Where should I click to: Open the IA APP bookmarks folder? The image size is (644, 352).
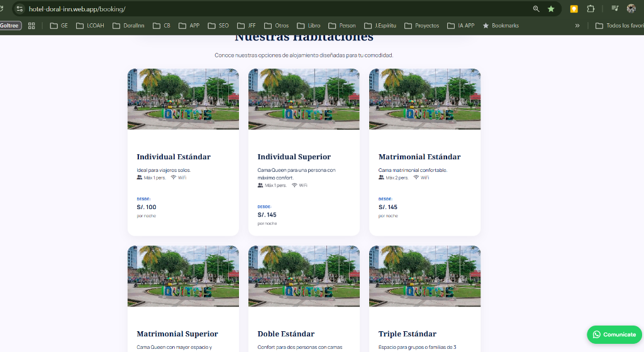tap(461, 25)
